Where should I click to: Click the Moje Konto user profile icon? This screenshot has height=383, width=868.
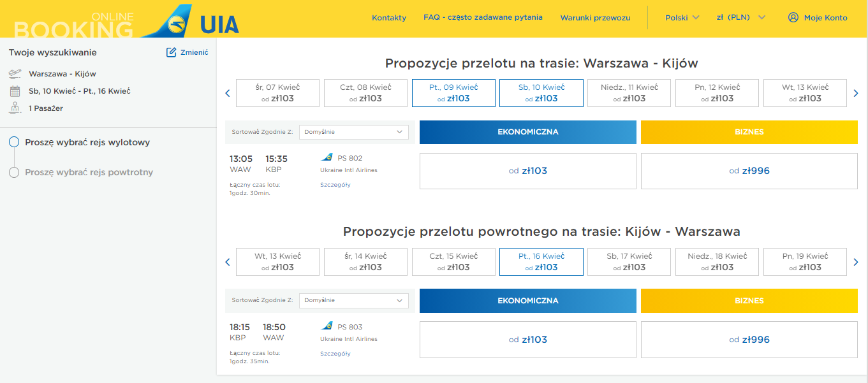click(x=793, y=17)
